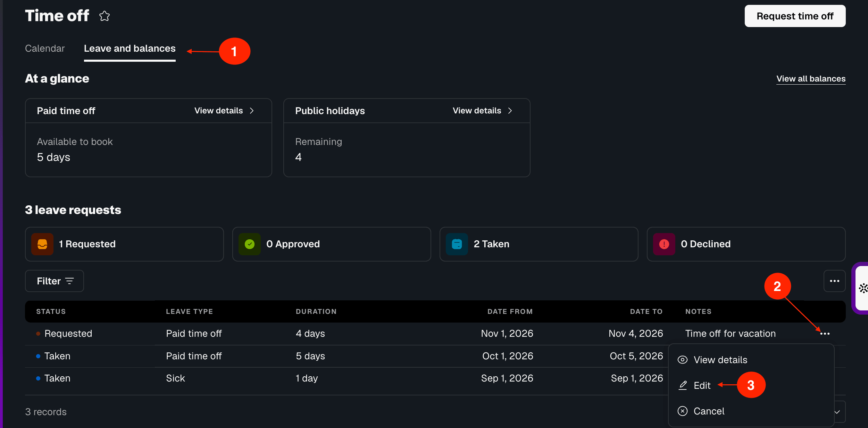
Task: Click the Nov 4, 2026 date cell
Action: coord(636,334)
